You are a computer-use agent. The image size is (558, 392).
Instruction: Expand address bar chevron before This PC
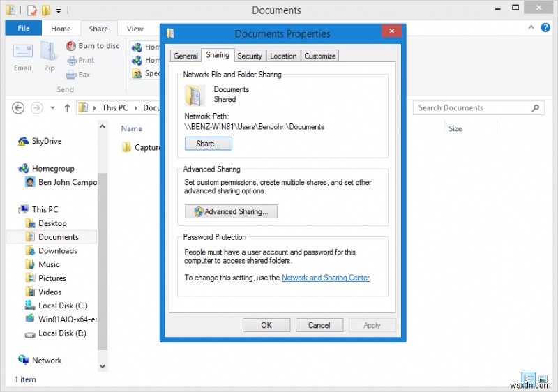pyautogui.click(x=95, y=108)
